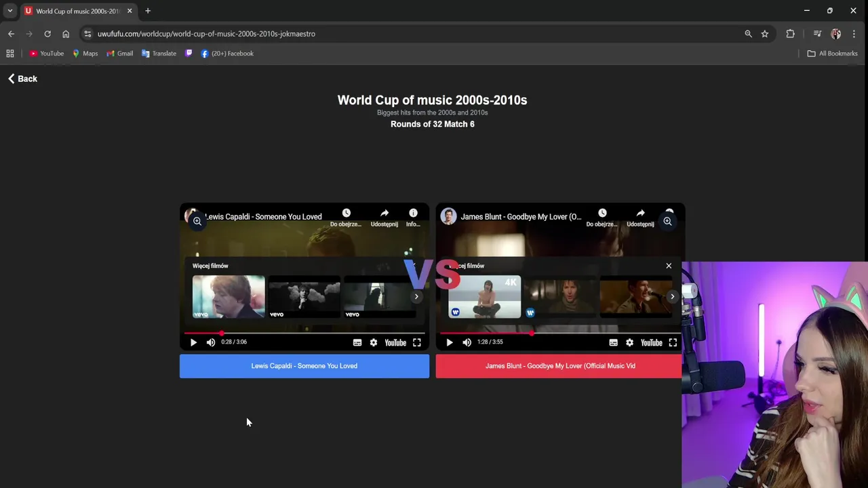Share the Lewis Capaldi video

(x=384, y=217)
